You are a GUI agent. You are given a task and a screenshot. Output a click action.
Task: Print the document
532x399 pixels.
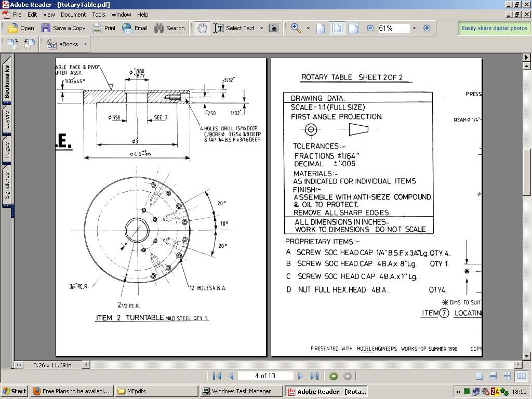pos(104,28)
